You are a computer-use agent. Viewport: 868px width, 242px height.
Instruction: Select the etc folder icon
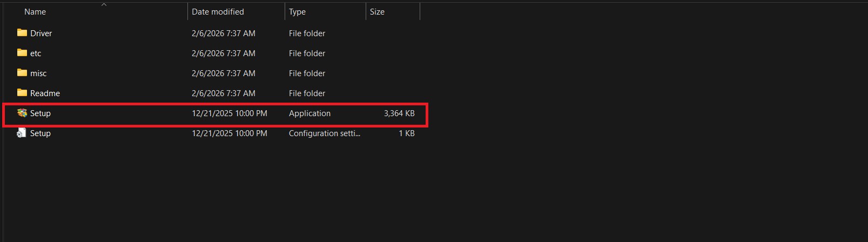point(22,53)
